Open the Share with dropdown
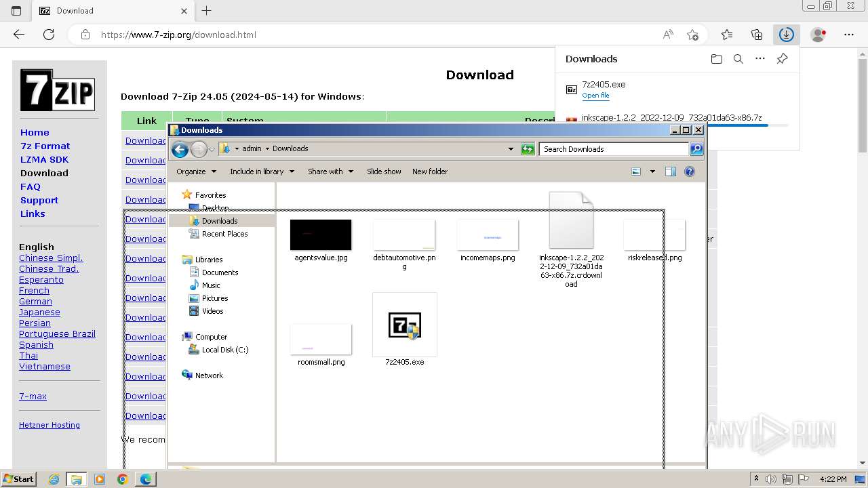 coord(330,171)
